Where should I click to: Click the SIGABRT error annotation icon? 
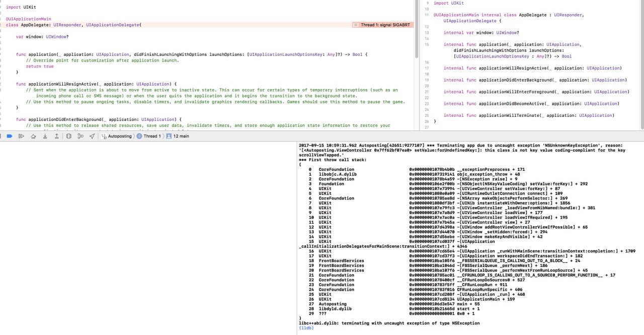coord(356,25)
